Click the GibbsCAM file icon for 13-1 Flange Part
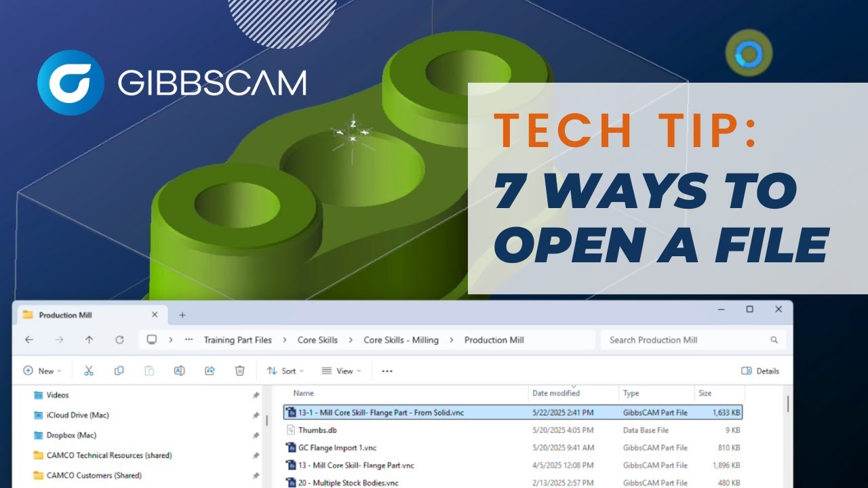The image size is (868, 488). click(291, 412)
